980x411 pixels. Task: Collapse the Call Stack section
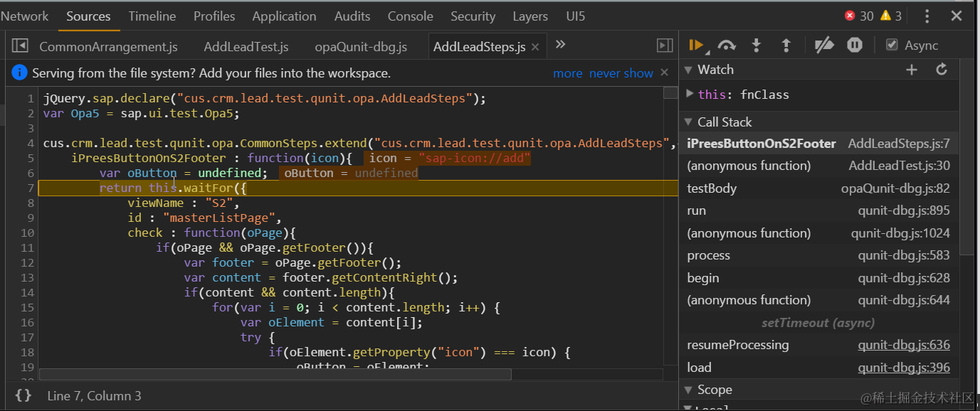tap(688, 122)
